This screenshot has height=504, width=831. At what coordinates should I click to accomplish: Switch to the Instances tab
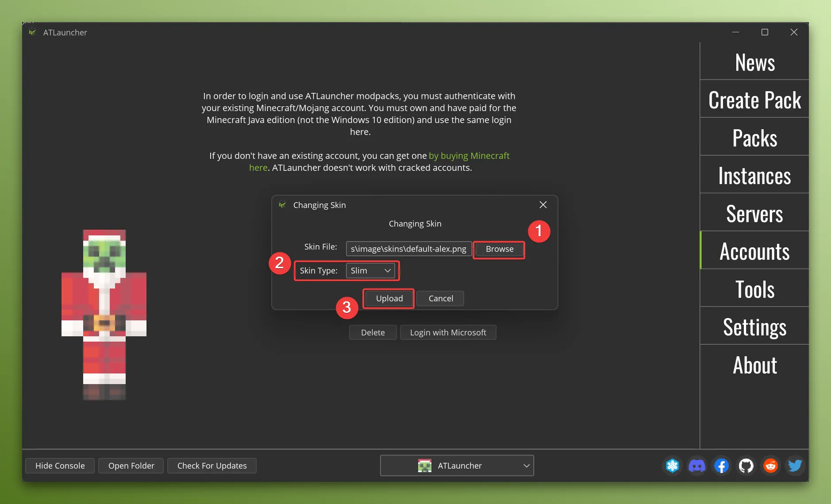(754, 176)
